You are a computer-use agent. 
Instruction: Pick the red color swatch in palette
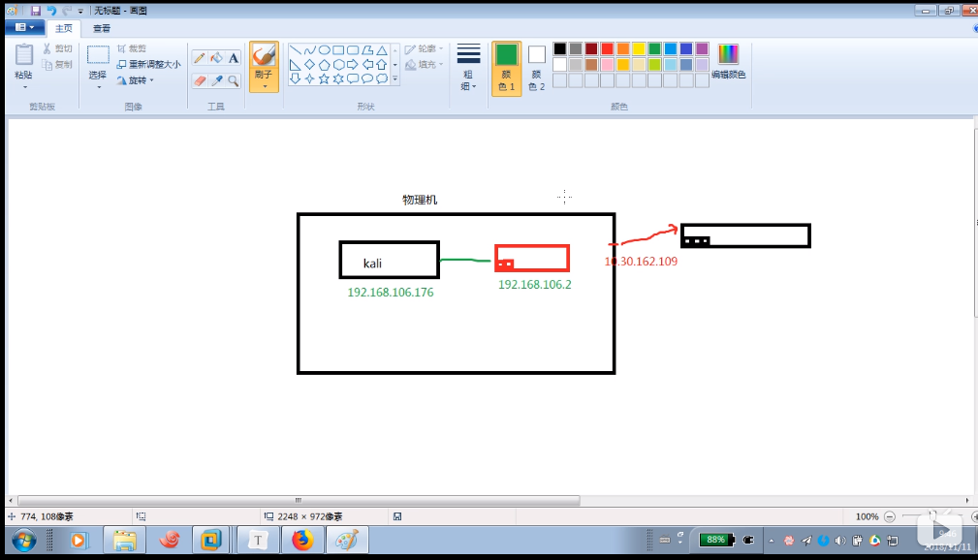[607, 48]
